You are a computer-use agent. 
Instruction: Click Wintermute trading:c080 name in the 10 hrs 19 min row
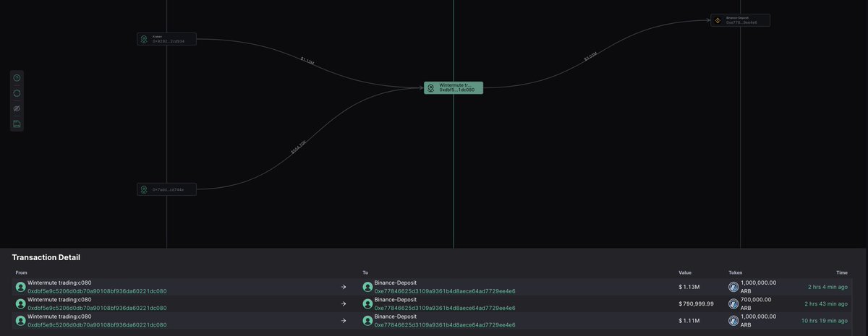(59, 317)
